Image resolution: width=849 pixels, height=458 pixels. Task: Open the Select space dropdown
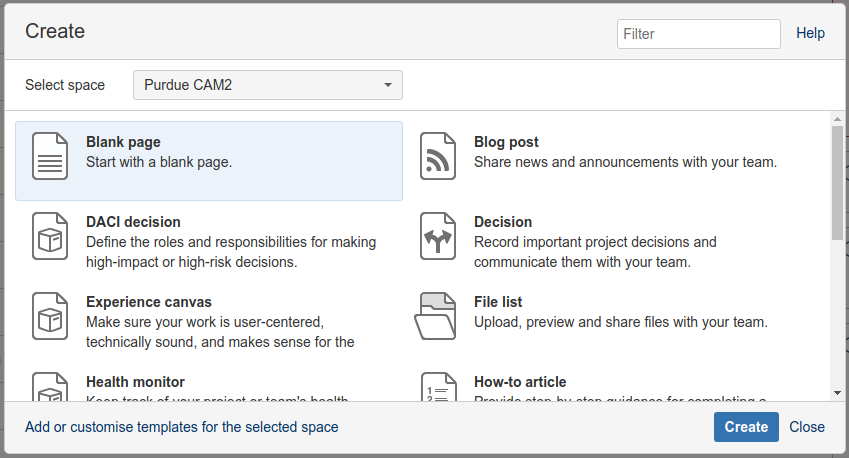coord(268,85)
